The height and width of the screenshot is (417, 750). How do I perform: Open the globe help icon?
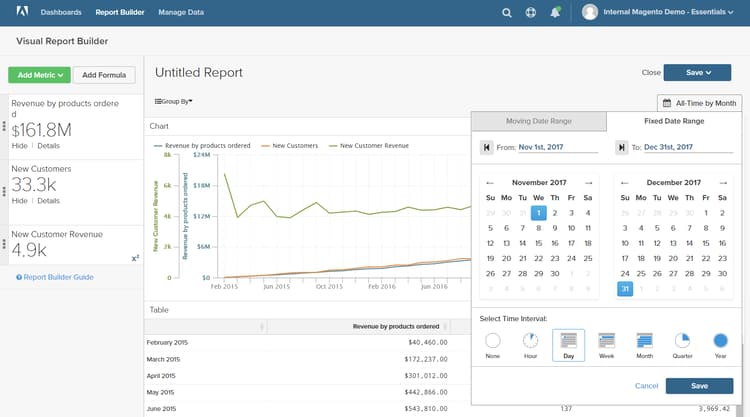point(531,13)
